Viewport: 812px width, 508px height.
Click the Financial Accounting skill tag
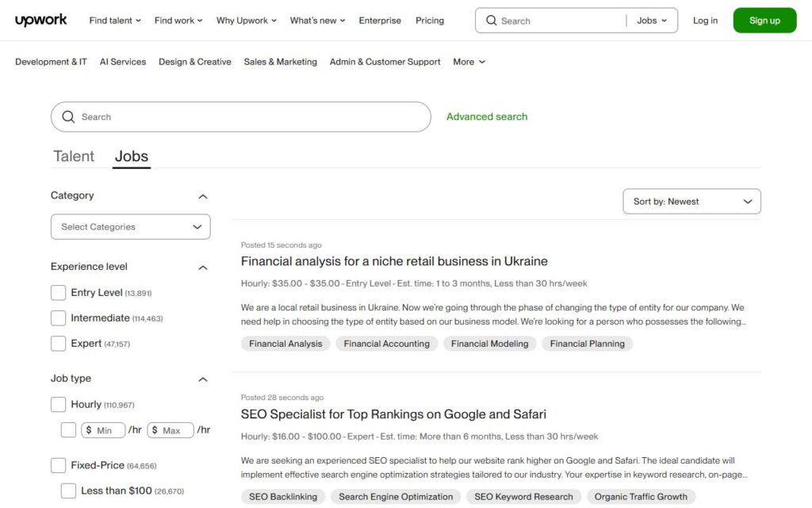(x=386, y=344)
